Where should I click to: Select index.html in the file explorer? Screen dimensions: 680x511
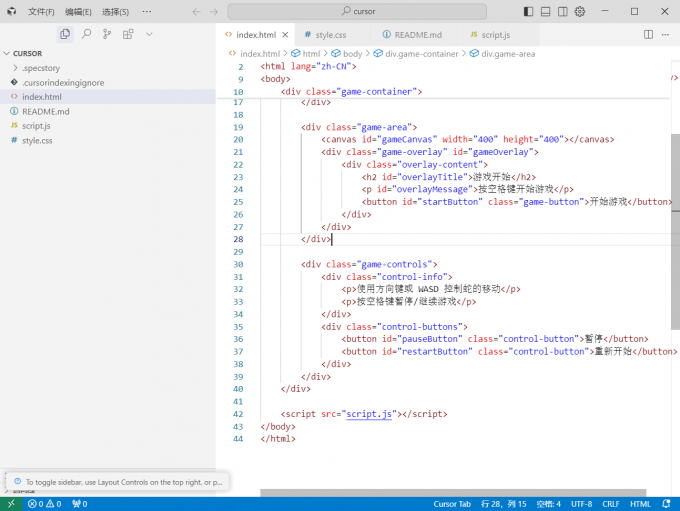pos(108,97)
